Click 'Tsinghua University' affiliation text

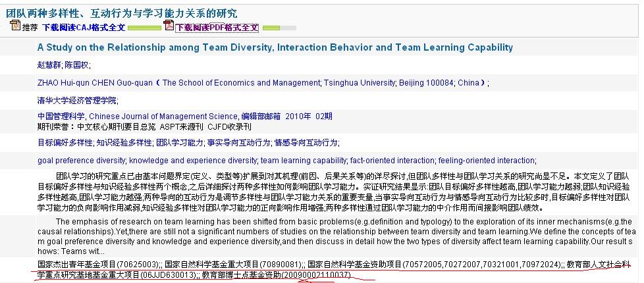pos(359,82)
